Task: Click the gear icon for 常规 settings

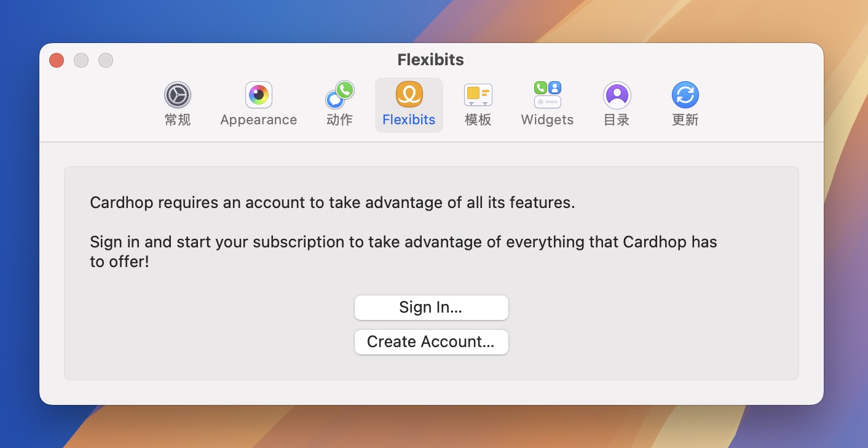Action: coord(177,95)
